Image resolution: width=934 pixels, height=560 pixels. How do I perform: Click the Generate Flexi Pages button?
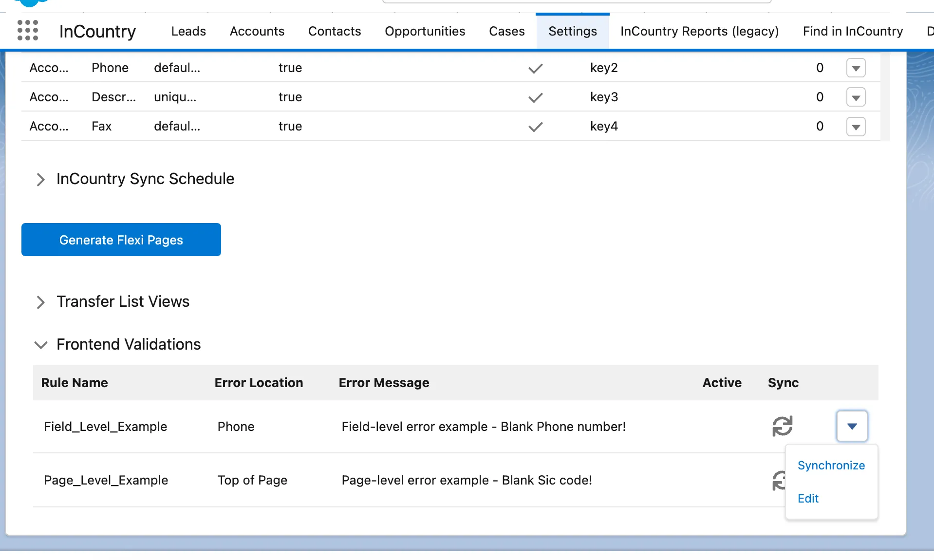tap(121, 240)
